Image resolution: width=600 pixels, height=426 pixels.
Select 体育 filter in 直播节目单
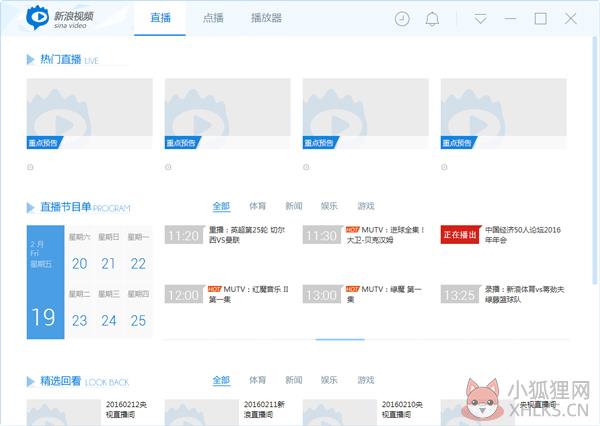(x=258, y=206)
